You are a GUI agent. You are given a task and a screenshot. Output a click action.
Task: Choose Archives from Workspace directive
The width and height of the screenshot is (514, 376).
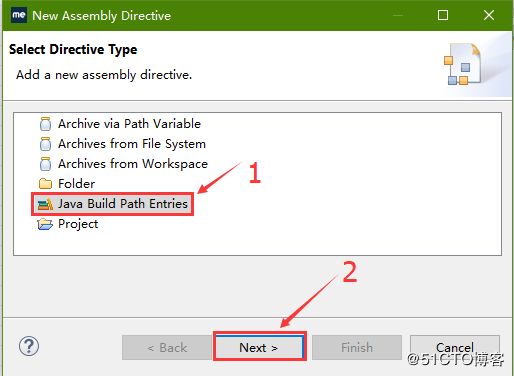coord(133,164)
